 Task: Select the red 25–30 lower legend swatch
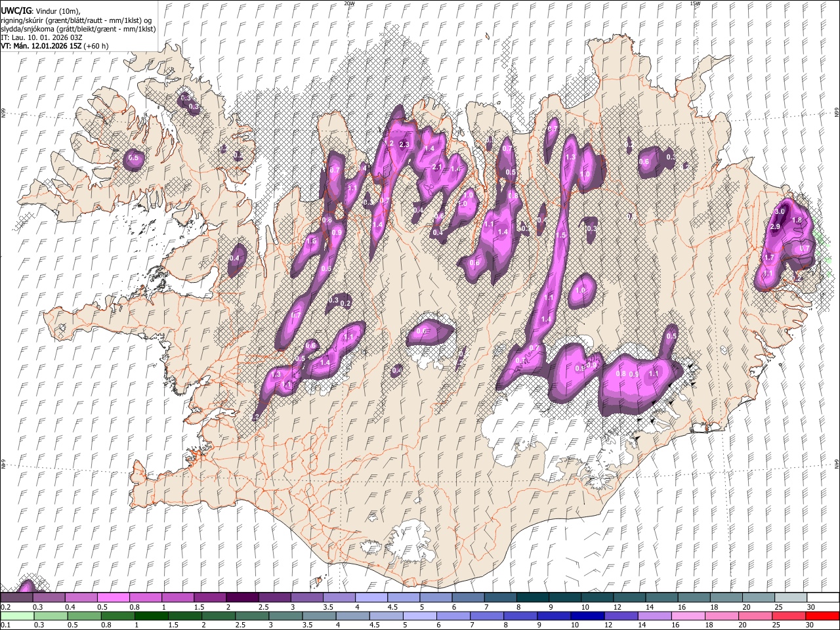(788, 616)
